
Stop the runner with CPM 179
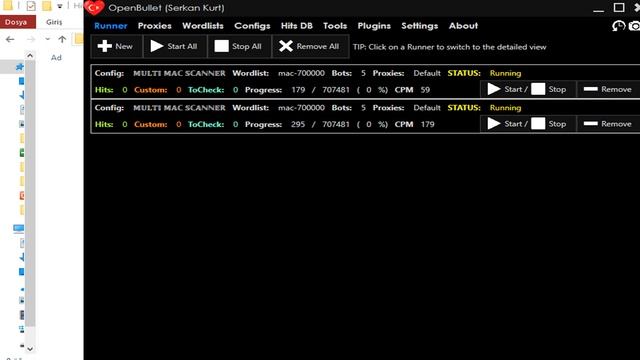pyautogui.click(x=549, y=124)
